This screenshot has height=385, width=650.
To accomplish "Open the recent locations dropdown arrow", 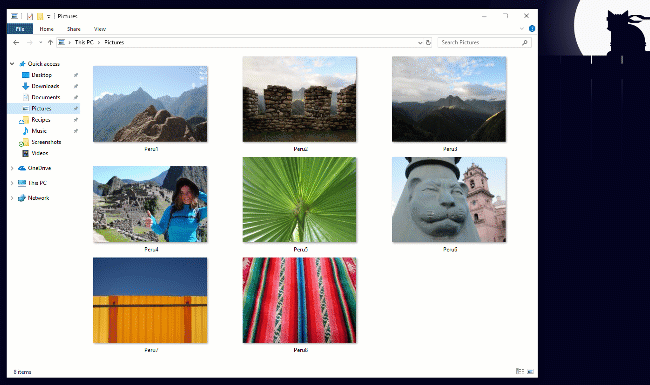I will tap(40, 42).
